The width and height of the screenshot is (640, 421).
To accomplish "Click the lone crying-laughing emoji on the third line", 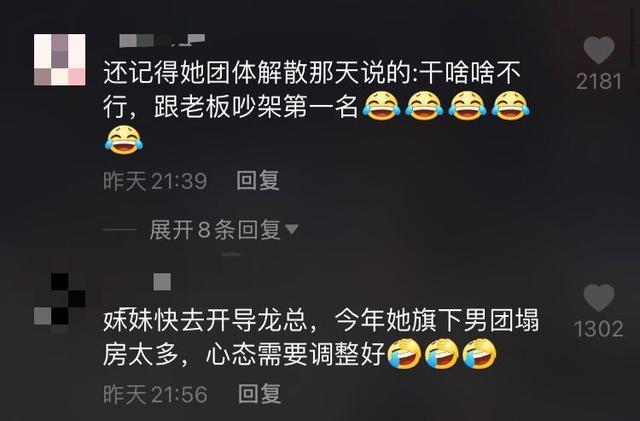I will pyautogui.click(x=124, y=140).
